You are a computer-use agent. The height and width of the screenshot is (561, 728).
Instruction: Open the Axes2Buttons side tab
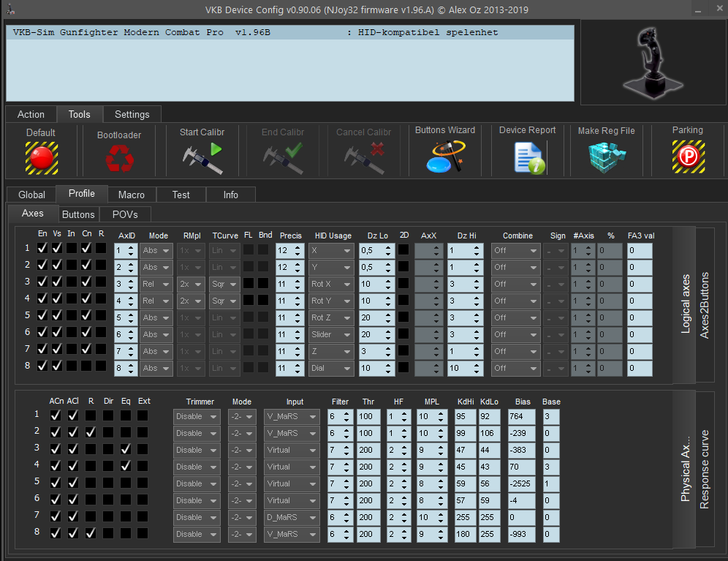point(705,305)
